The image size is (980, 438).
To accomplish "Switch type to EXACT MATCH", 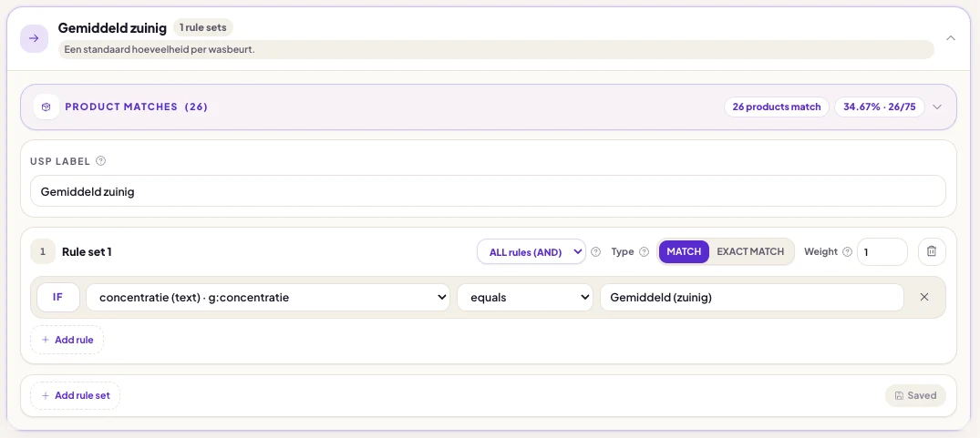I will coord(750,252).
